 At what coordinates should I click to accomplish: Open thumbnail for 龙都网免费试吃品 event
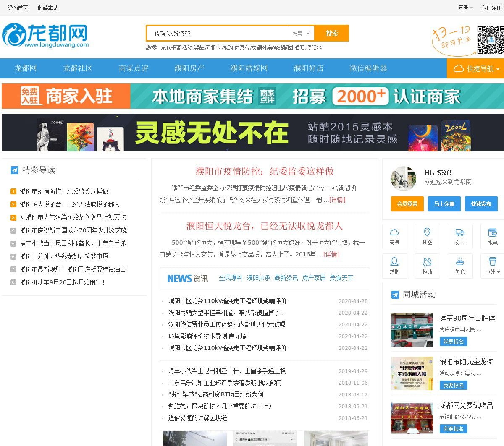412,417
